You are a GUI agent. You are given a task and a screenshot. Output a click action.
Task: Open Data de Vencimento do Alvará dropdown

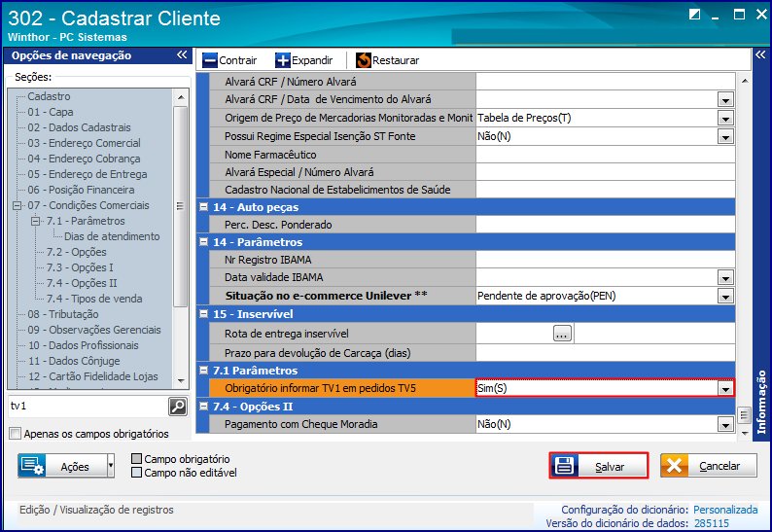click(725, 99)
